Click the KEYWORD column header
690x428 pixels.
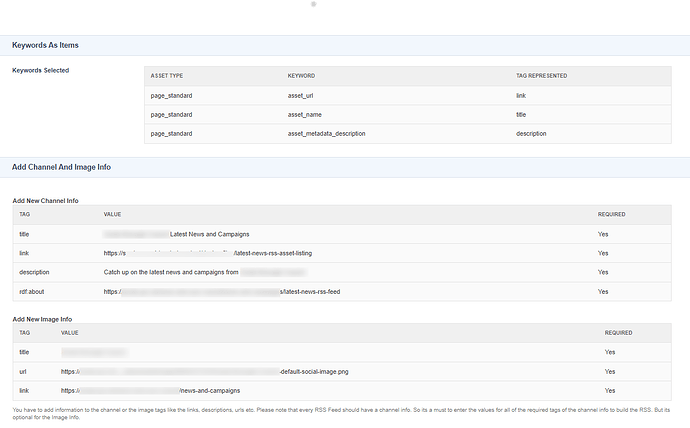click(x=301, y=76)
